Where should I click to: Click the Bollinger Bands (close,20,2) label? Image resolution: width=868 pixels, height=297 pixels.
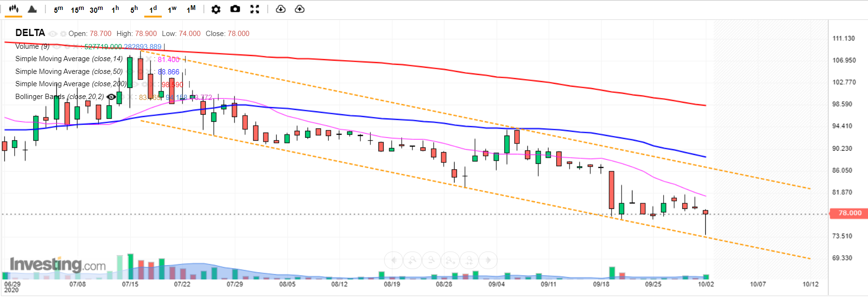(60, 97)
